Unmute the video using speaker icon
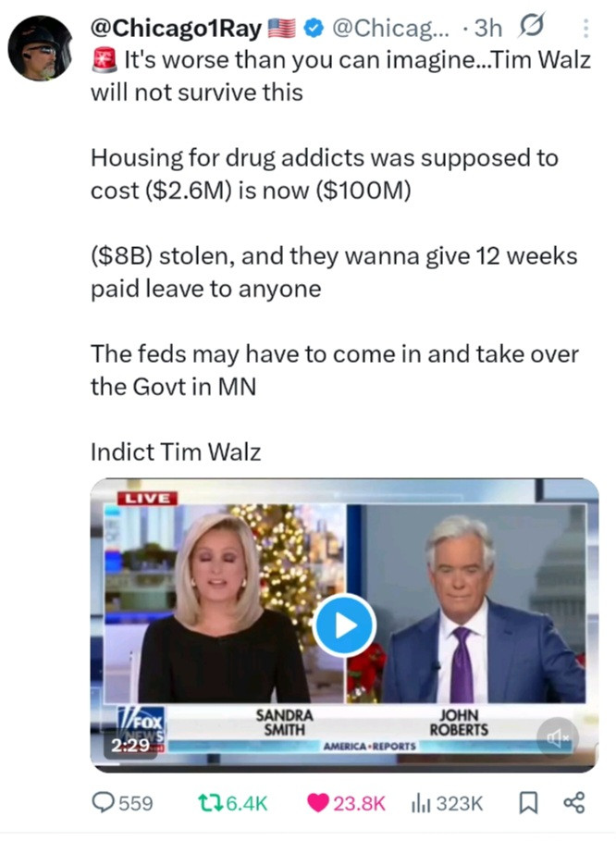This screenshot has width=616, height=841. tap(558, 738)
